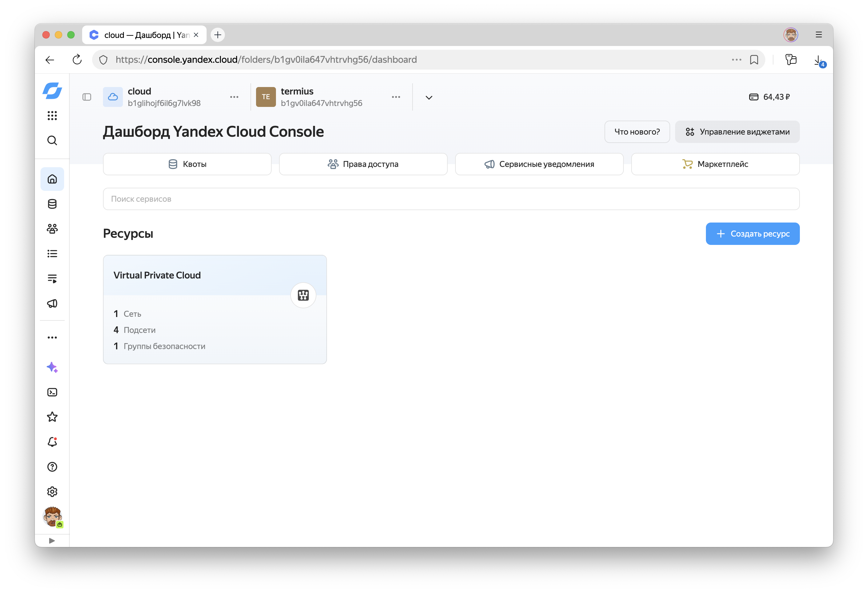The image size is (868, 593).
Task: Launch Cloud Shell terminal icon
Action: pyautogui.click(x=52, y=392)
